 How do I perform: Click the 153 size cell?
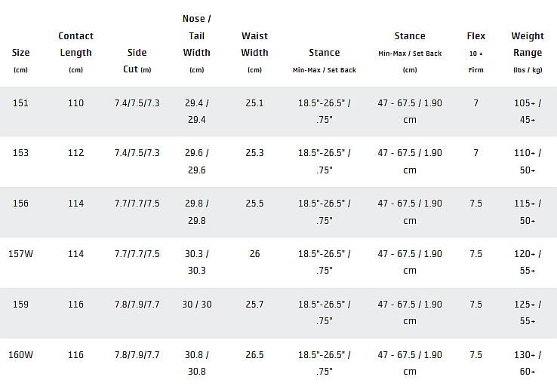[20, 153]
